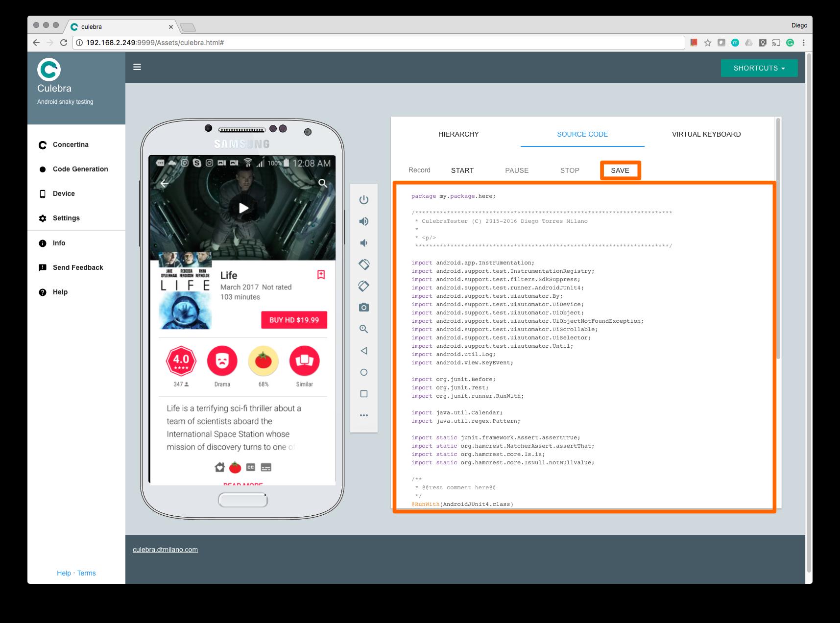This screenshot has height=623, width=840.
Task: Click STOP recording button
Action: point(570,170)
